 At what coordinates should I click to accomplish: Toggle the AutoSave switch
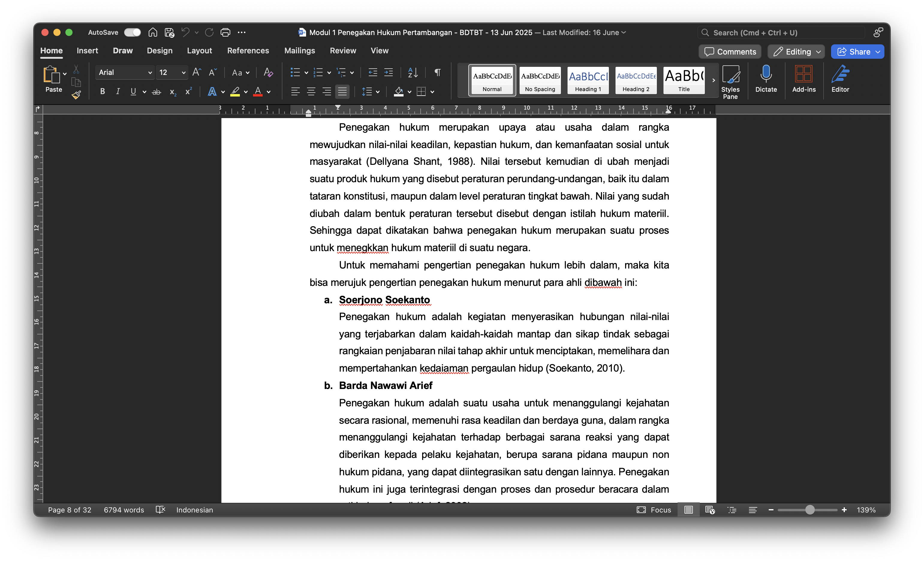click(x=133, y=33)
